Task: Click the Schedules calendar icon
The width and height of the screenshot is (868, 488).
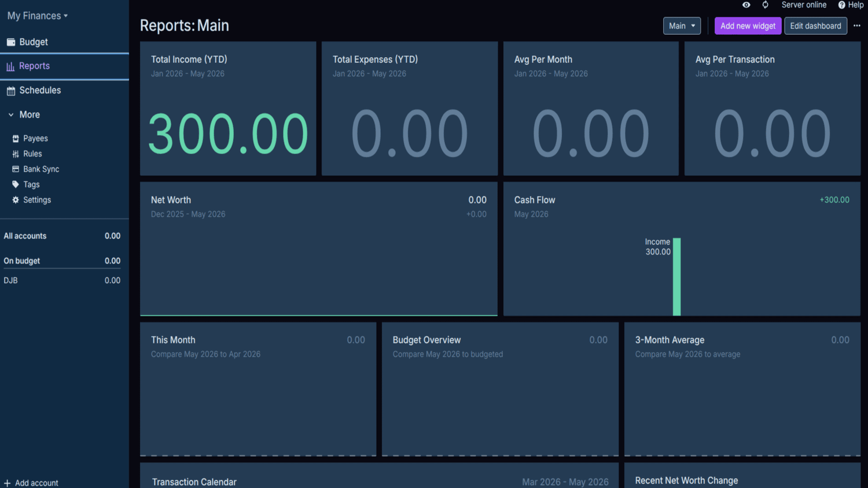Action: (11, 91)
